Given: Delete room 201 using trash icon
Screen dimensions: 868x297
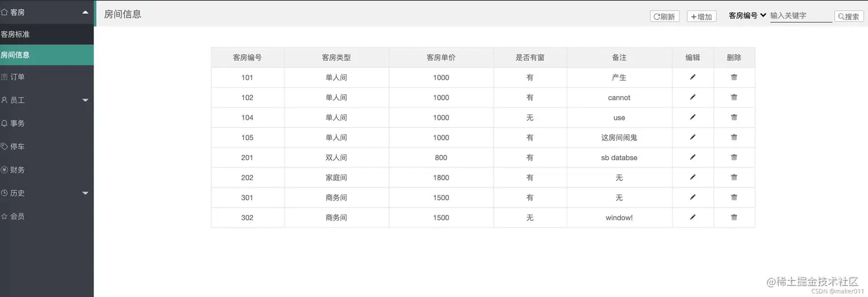Looking at the screenshot, I should coord(734,157).
